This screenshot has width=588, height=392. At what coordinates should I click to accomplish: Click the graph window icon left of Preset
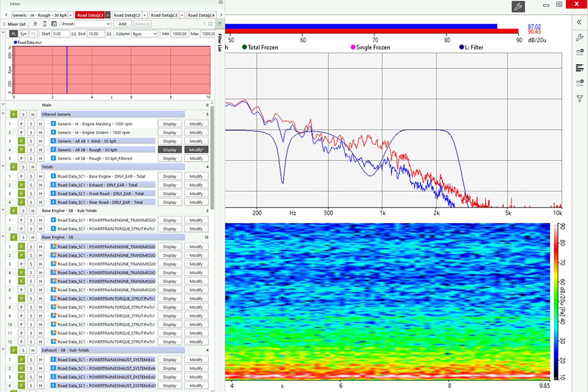(x=54, y=24)
